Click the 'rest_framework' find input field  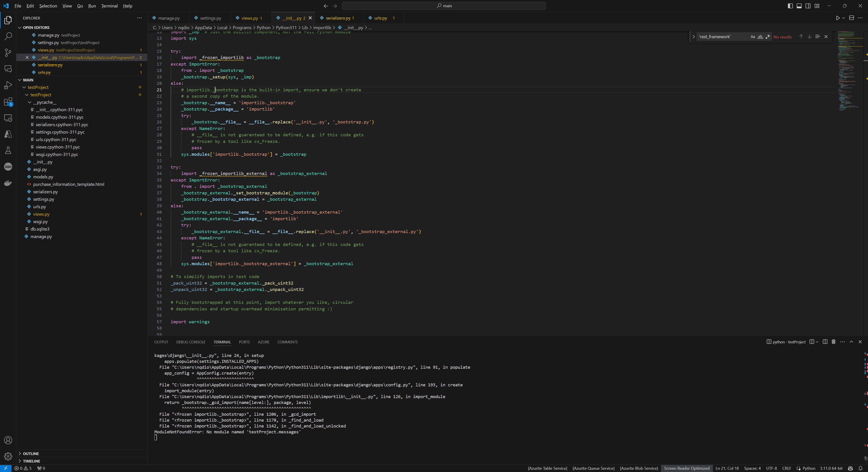pos(721,37)
